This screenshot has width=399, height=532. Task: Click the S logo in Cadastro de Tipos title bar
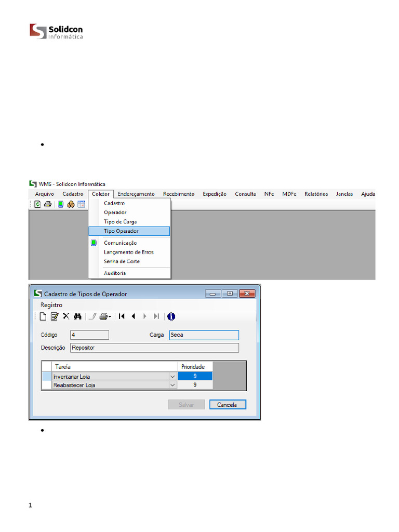click(x=37, y=294)
